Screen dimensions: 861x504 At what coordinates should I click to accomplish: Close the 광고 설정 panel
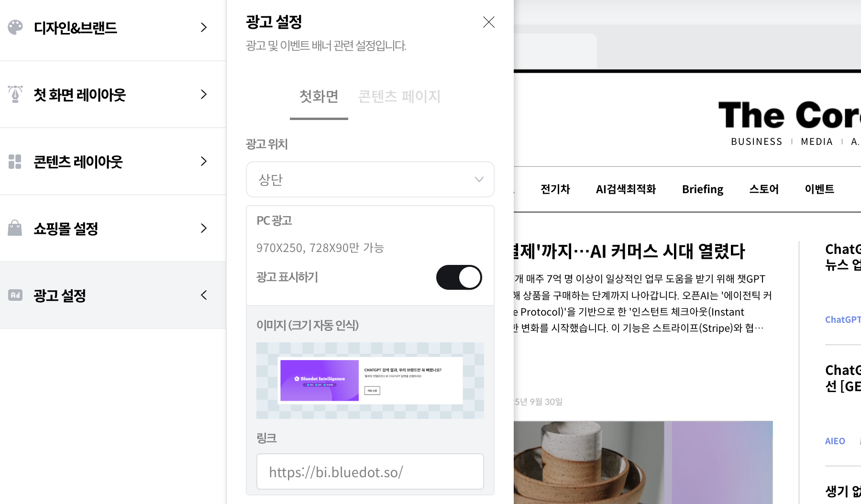[x=488, y=22]
